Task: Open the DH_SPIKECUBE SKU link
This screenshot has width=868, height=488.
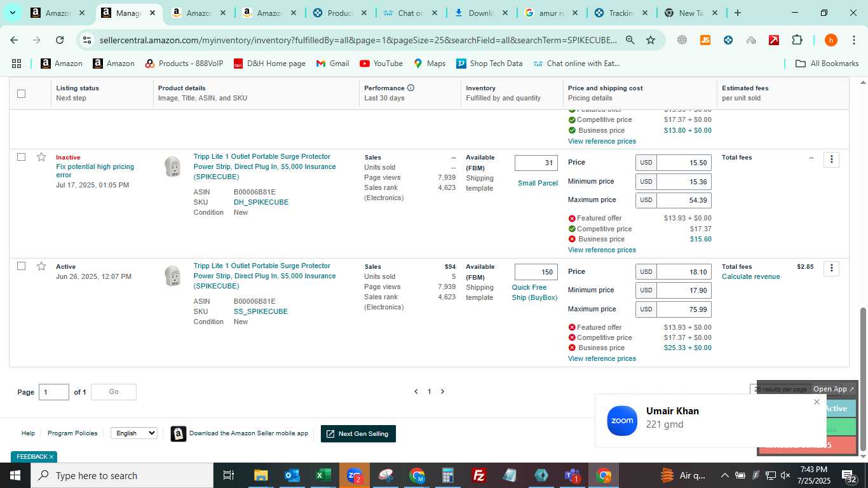Action: point(261,202)
